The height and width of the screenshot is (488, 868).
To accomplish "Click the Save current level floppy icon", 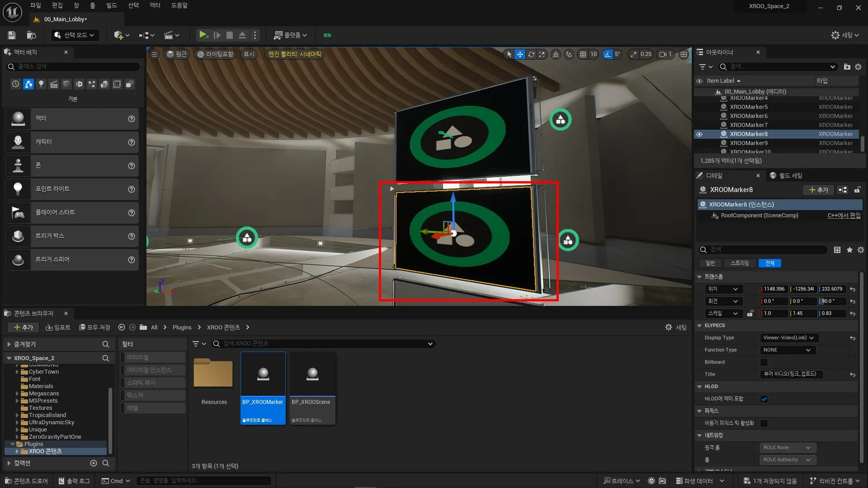I will [12, 35].
